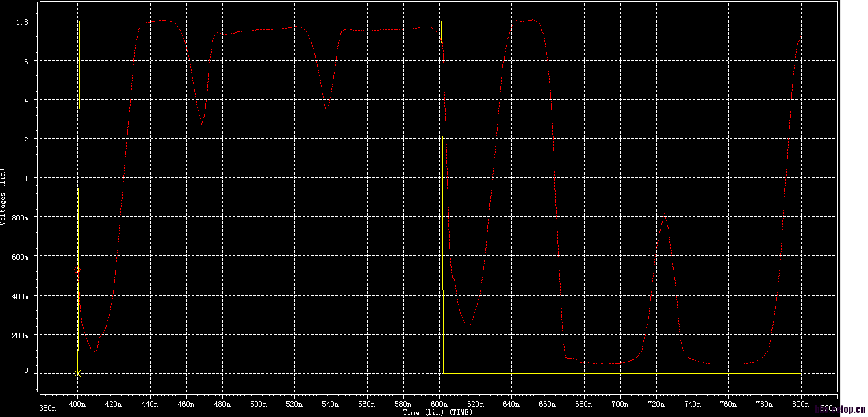Click the yellow X cursor marker at 400n

click(x=77, y=373)
